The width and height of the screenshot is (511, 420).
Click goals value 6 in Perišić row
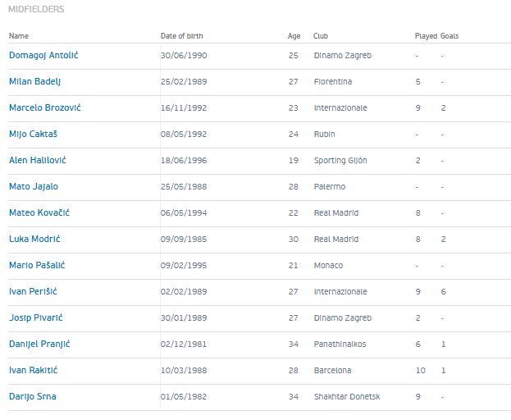(443, 292)
